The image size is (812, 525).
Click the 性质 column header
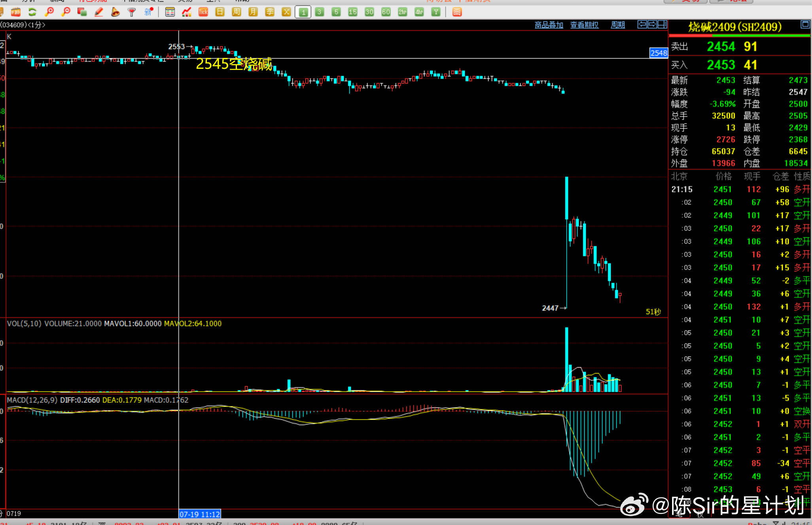coord(802,176)
